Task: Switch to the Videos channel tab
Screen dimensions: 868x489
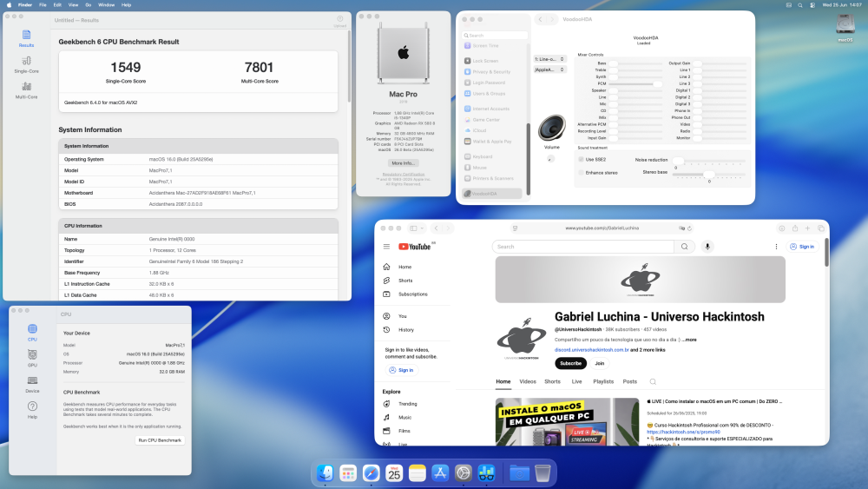Action: coord(528,381)
